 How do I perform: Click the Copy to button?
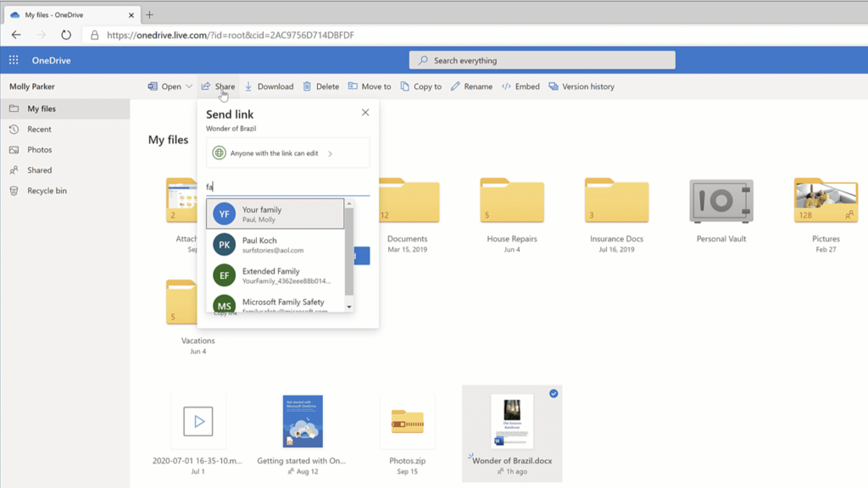click(x=420, y=86)
